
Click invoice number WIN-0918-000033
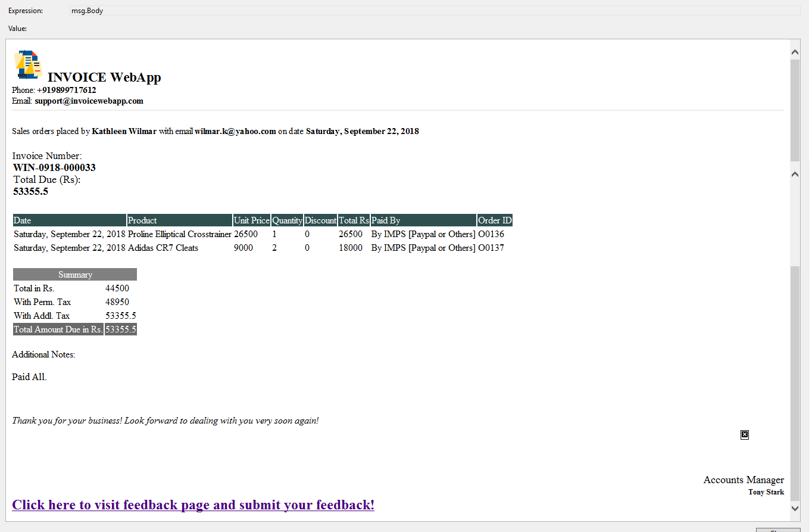[54, 168]
